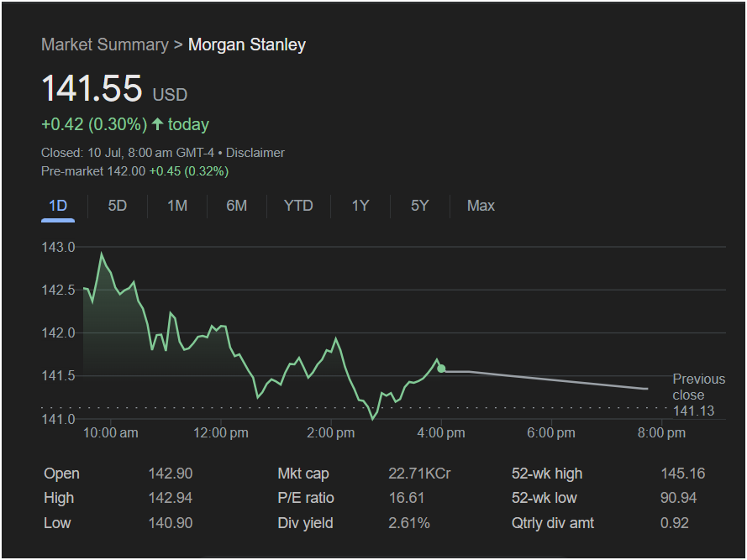Switch to the 5D time range tab
747x560 pixels.
[x=117, y=206]
